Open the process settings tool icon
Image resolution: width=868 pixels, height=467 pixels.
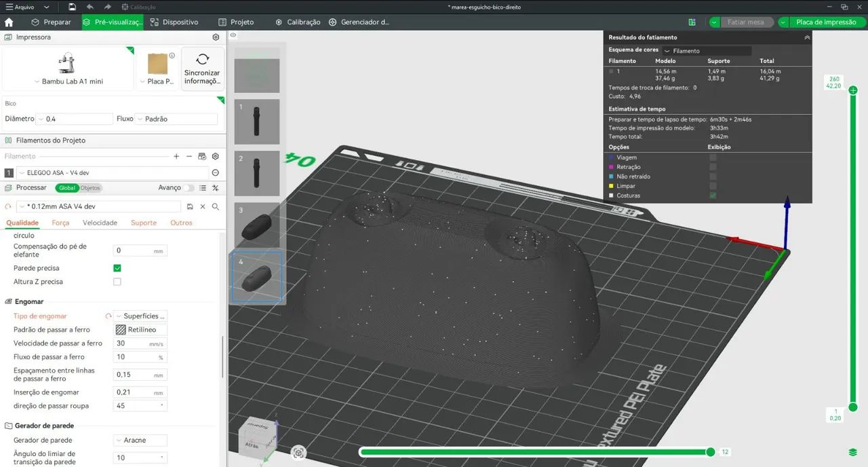(x=216, y=188)
